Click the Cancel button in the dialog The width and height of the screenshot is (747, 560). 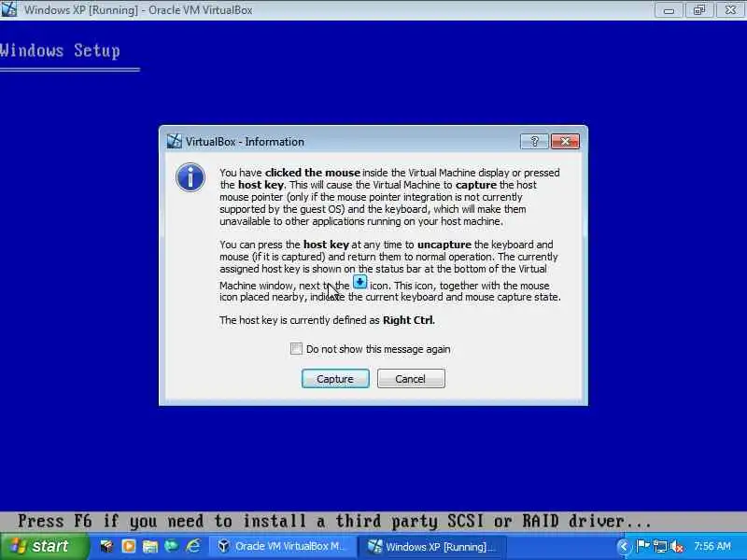point(411,379)
